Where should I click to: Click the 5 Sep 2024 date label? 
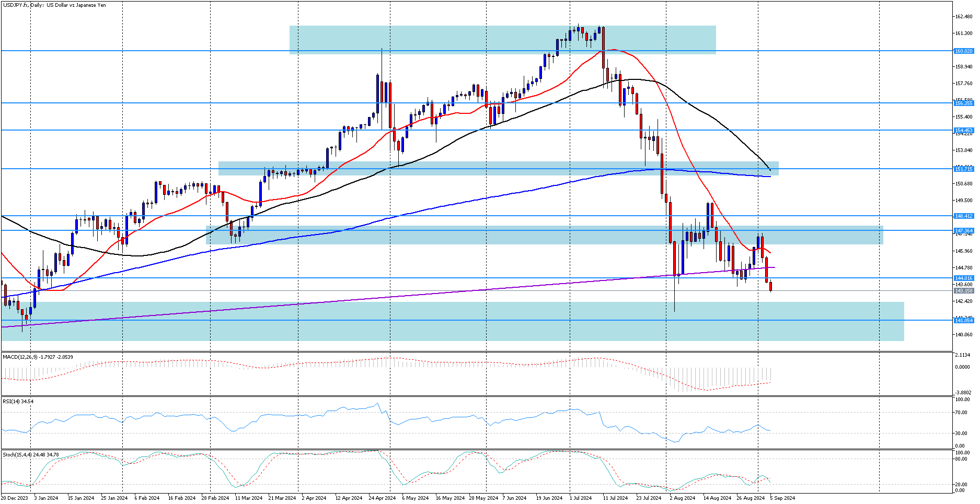(x=782, y=498)
